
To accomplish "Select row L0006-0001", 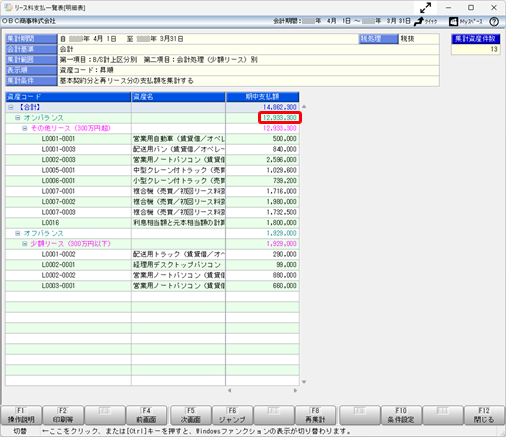I will coord(152,181).
